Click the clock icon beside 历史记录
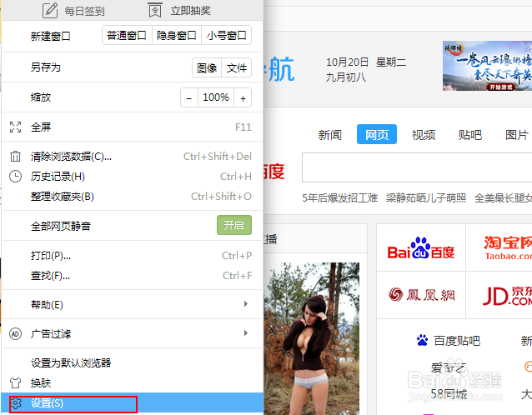Viewport: 532px width, 415px height. tap(15, 177)
